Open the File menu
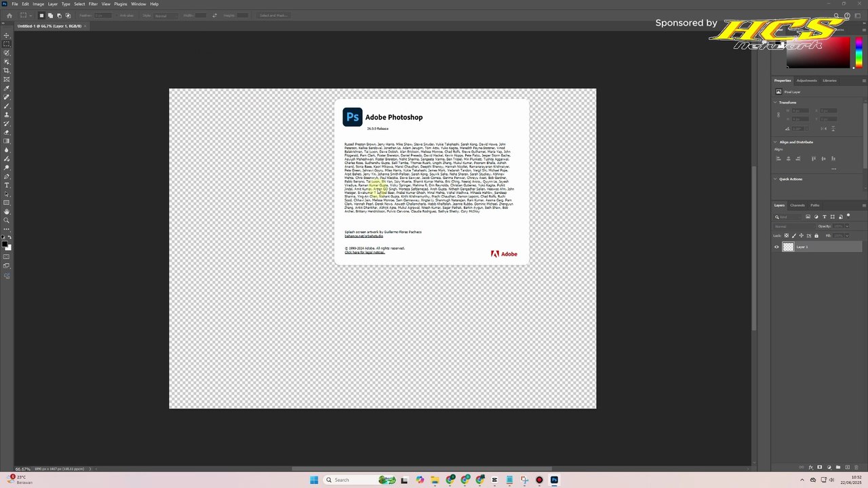Screen dimensions: 868x488 click(x=15, y=4)
